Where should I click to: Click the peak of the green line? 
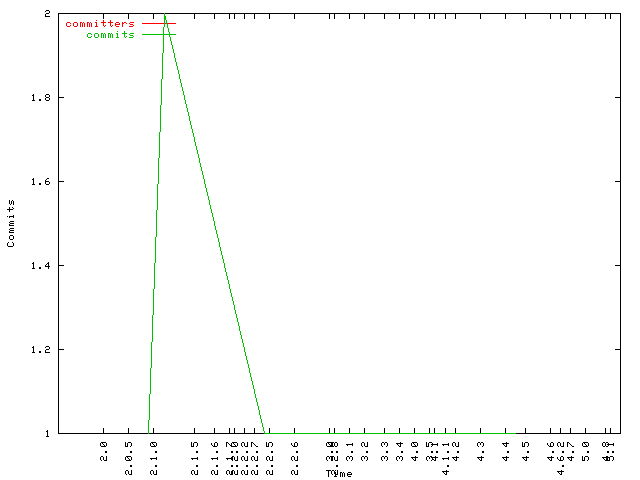coord(164,14)
